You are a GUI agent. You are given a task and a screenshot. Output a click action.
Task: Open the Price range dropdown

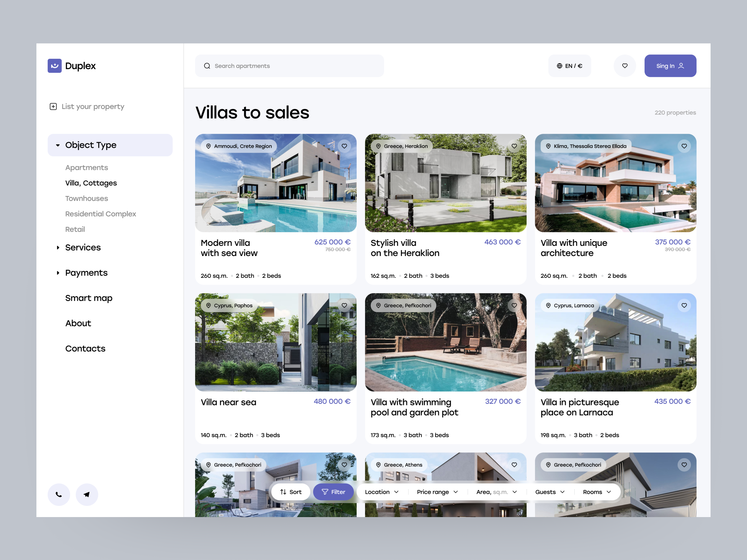437,492
